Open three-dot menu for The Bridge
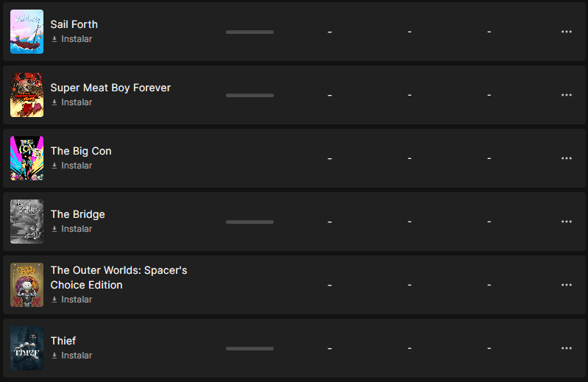The width and height of the screenshot is (588, 382). (x=566, y=222)
